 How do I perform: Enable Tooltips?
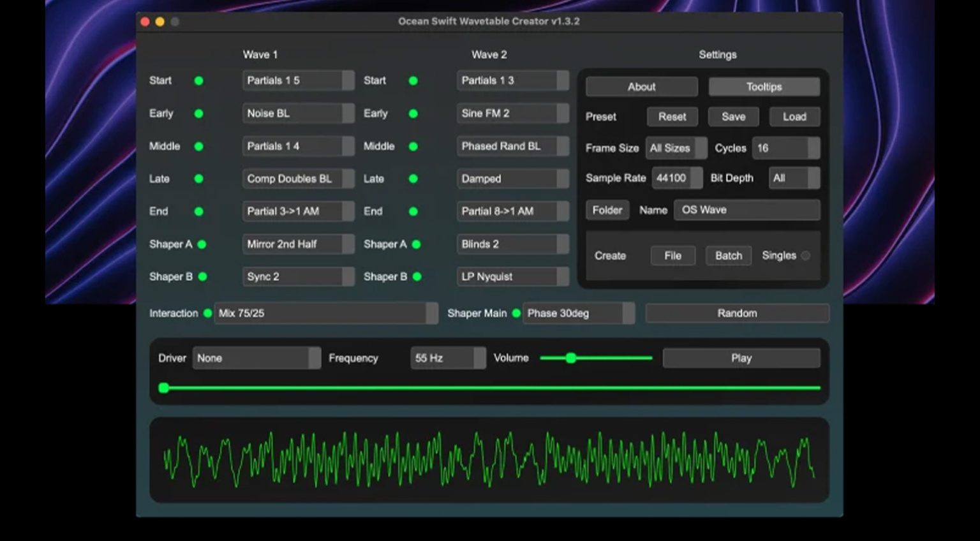pos(763,86)
